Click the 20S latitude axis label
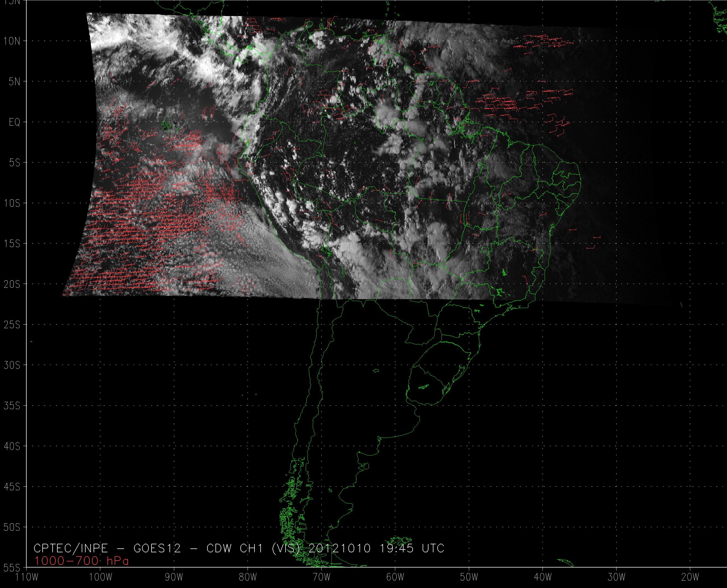The width and height of the screenshot is (727, 588). 12,284
